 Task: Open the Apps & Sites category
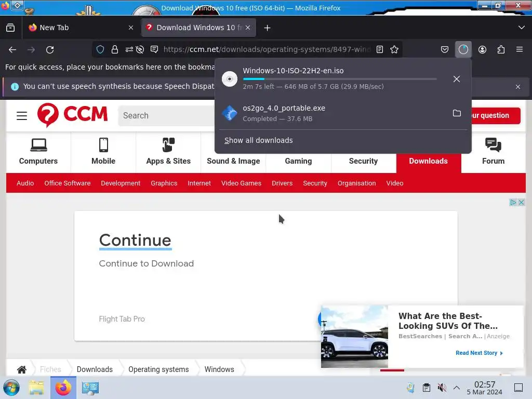click(168, 152)
